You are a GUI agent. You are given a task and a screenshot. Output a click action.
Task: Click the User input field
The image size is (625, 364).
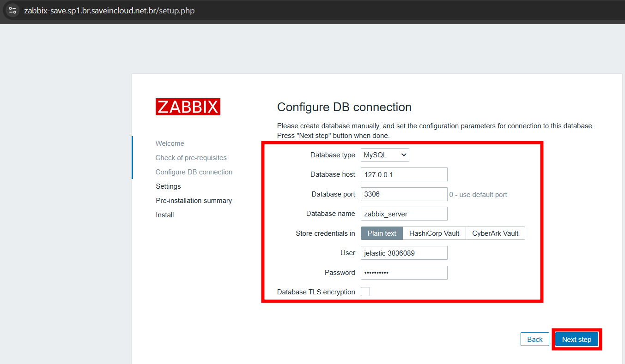[404, 253]
